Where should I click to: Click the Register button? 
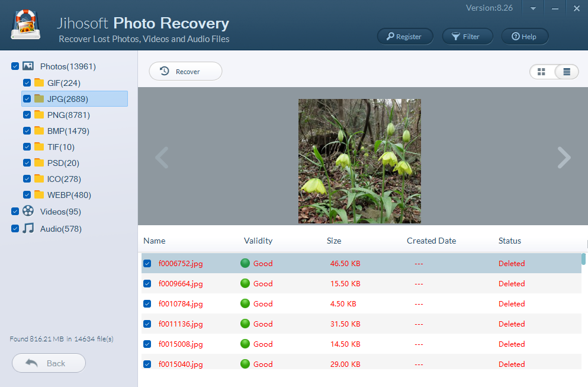(x=405, y=36)
